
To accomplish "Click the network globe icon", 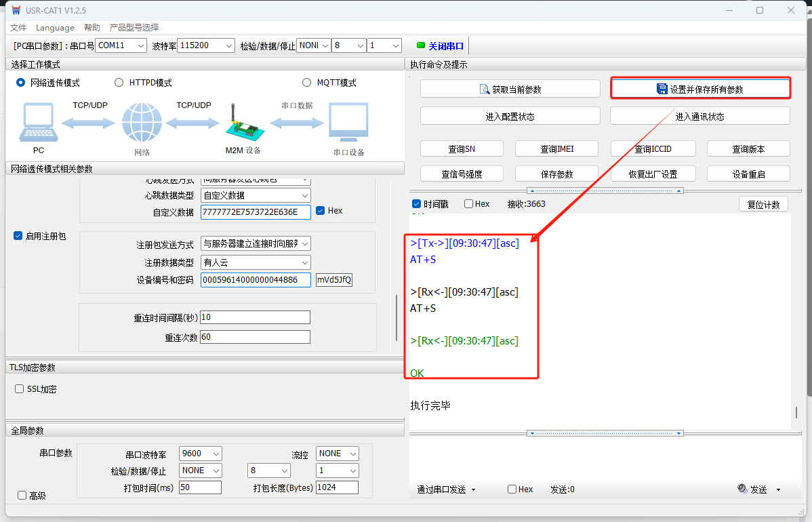I will click(142, 123).
